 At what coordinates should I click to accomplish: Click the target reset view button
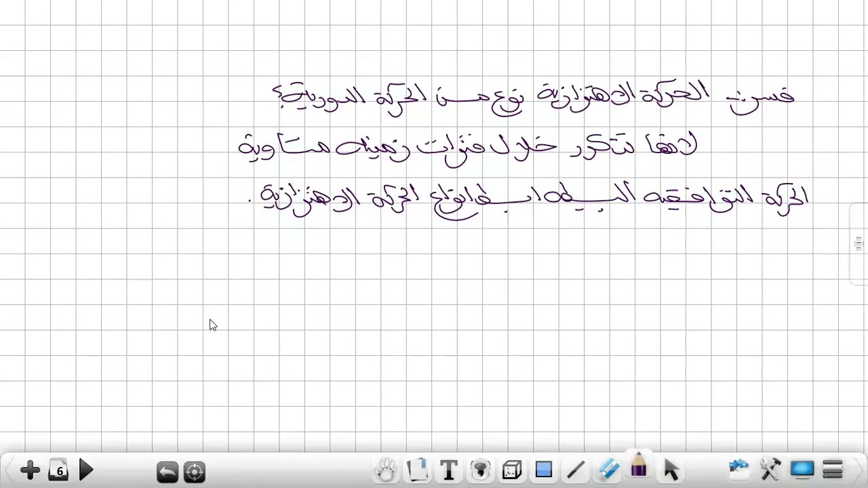tap(195, 471)
